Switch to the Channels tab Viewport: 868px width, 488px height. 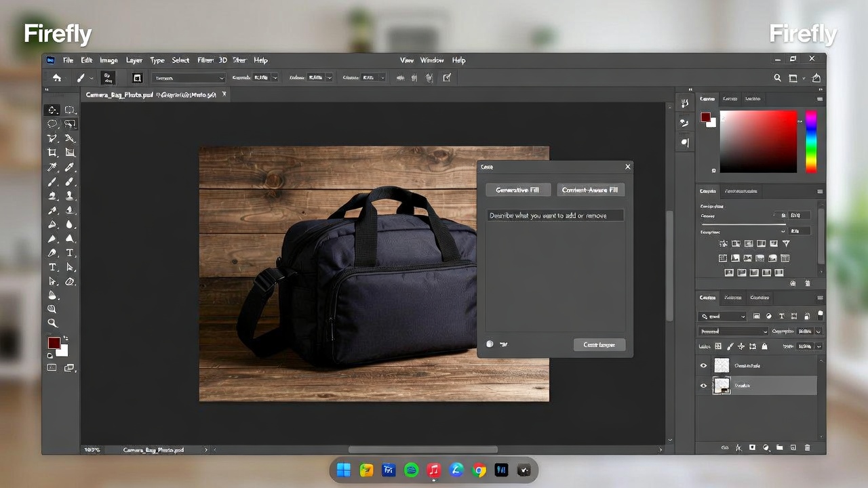click(x=732, y=298)
